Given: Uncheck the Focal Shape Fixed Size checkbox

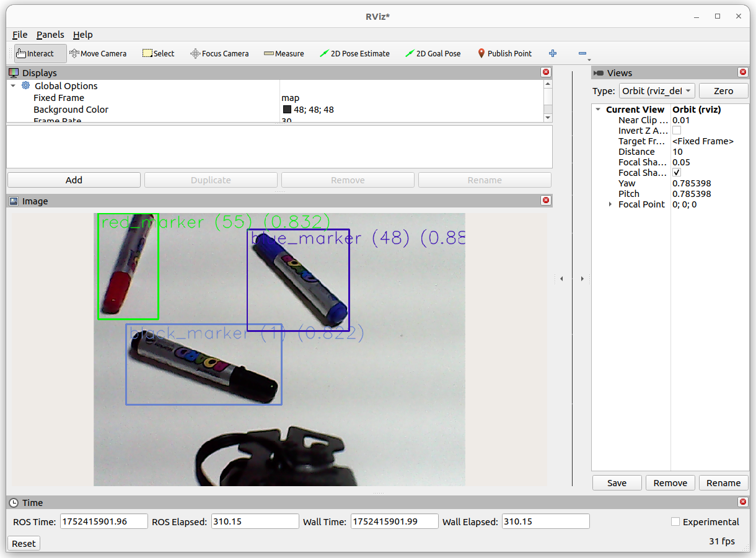Looking at the screenshot, I should [677, 173].
